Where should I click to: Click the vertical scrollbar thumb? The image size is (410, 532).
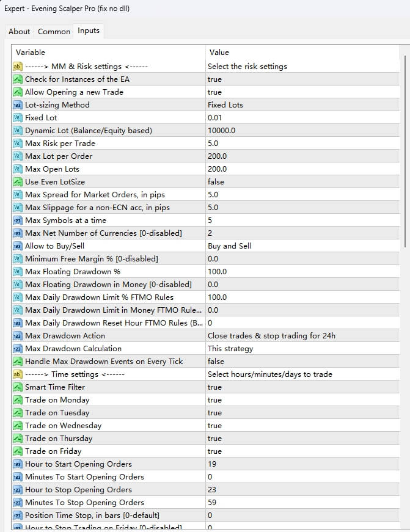(405, 151)
